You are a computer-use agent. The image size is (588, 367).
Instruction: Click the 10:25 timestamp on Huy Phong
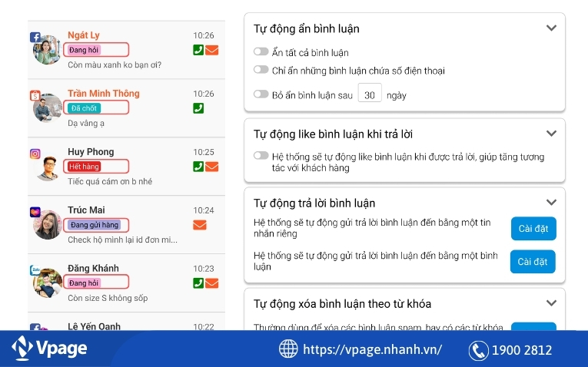[203, 152]
